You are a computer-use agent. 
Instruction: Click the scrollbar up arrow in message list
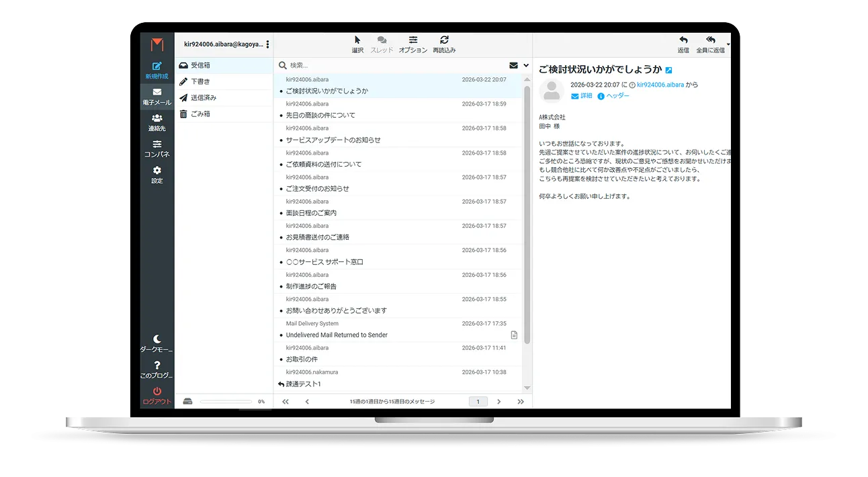[527, 79]
